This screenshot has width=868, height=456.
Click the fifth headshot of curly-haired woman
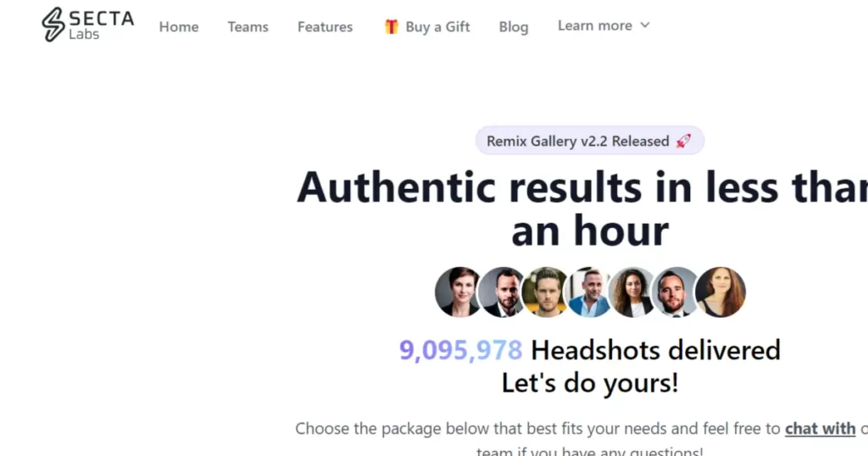pos(632,292)
